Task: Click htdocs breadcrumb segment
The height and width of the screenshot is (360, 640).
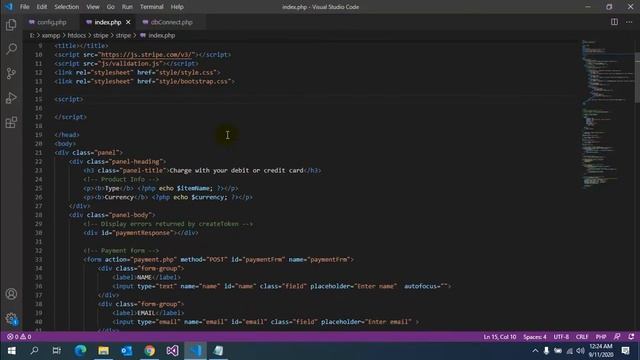Action: click(x=77, y=36)
